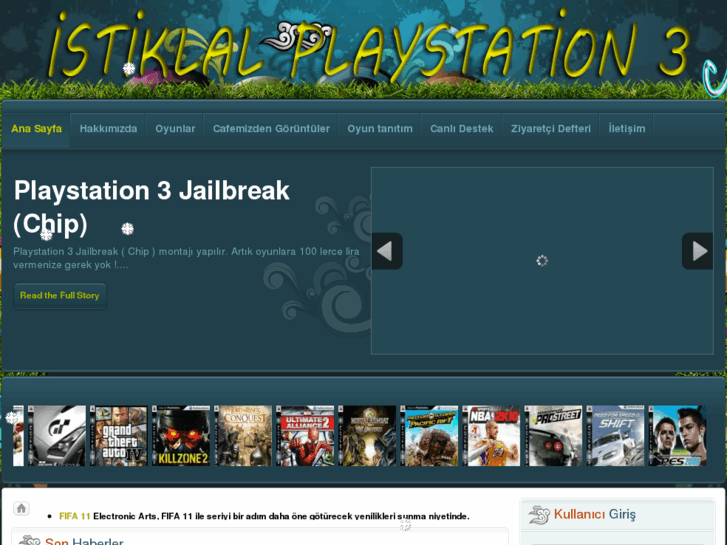Select the Lord of the Rings Conquest cover
Screen dimensions: 727x545
tap(243, 436)
